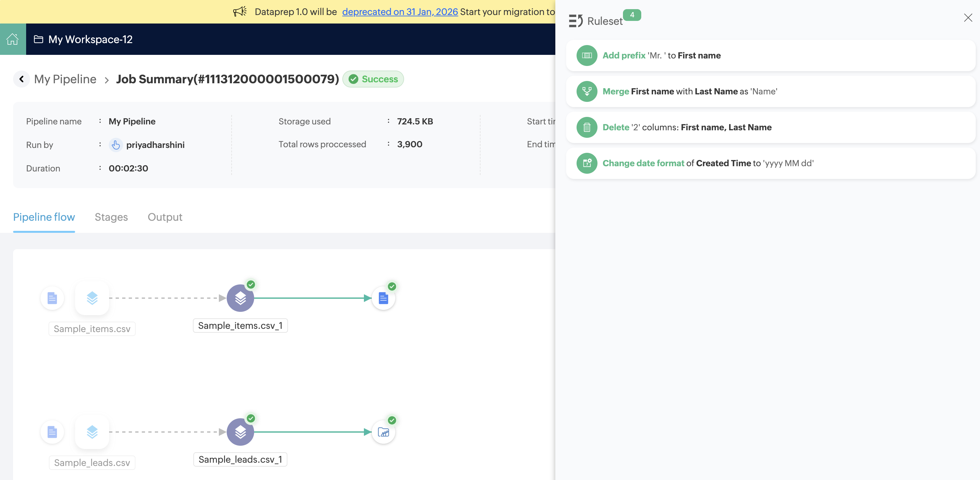The width and height of the screenshot is (980, 480).
Task: Click the Sample_leads.csv dataset layers icon
Action: 92,432
